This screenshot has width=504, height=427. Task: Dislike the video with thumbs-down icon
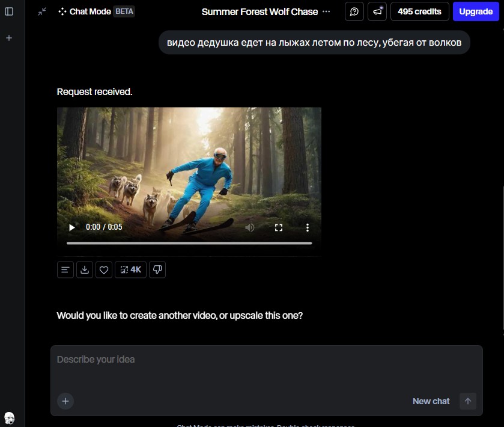coord(157,269)
